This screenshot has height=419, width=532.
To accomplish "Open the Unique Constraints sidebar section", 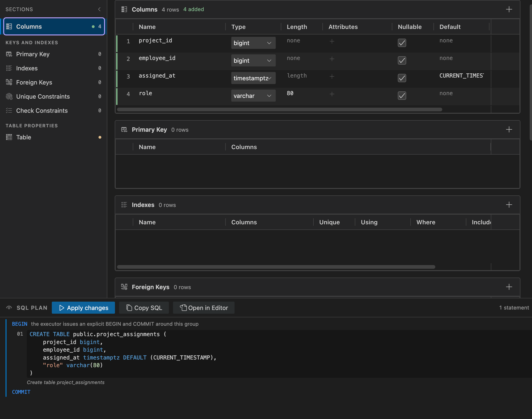I will (53, 96).
